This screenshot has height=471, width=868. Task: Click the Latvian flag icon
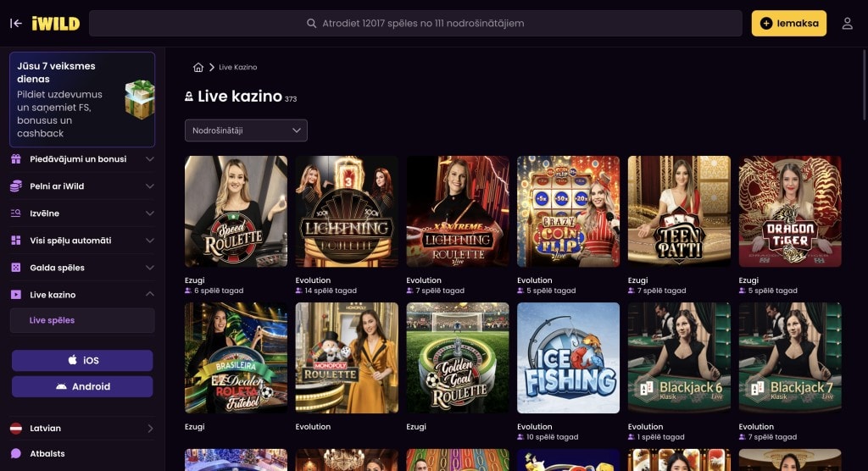(16, 428)
